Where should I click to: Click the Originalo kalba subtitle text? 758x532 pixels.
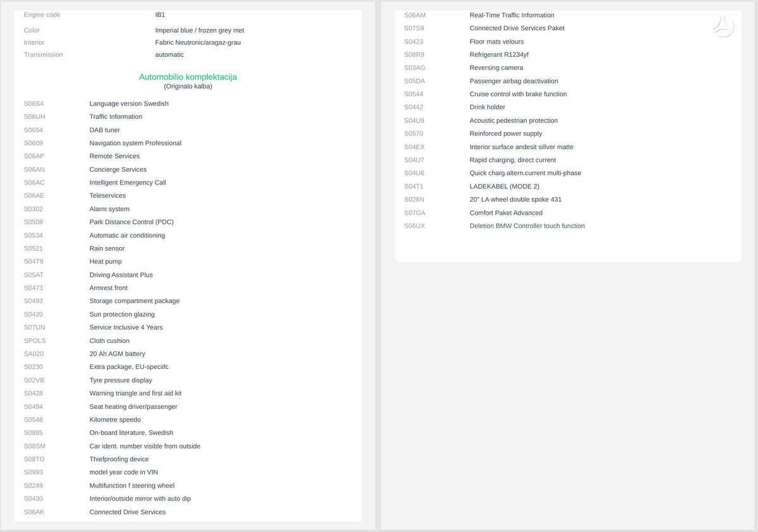tap(188, 87)
